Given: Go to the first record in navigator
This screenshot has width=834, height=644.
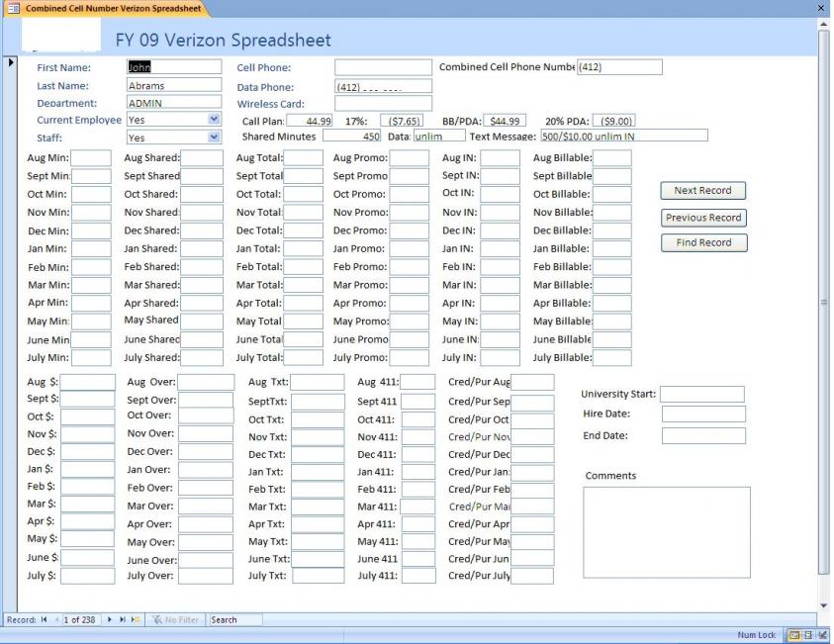Looking at the screenshot, I should (x=44, y=619).
